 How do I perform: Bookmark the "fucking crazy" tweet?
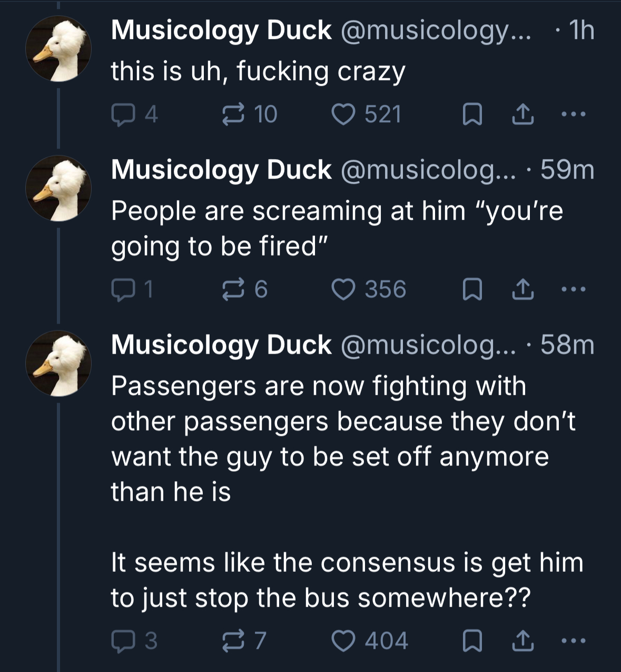[472, 114]
